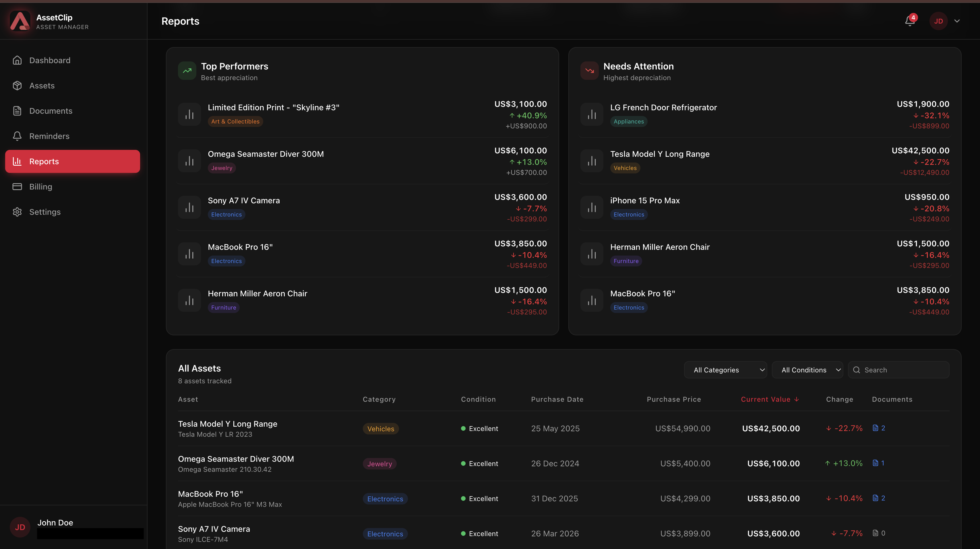Open the All Conditions dropdown
Viewport: 980px width, 549px height.
click(807, 370)
